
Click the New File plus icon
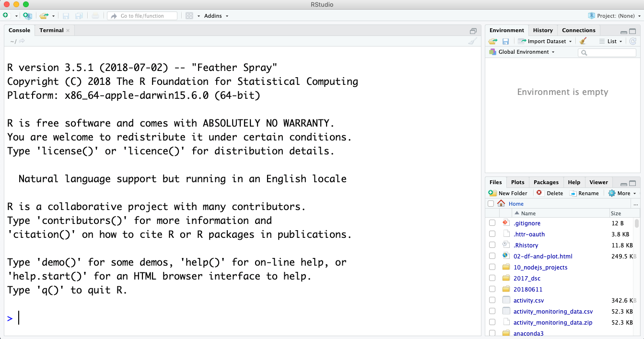click(6, 16)
